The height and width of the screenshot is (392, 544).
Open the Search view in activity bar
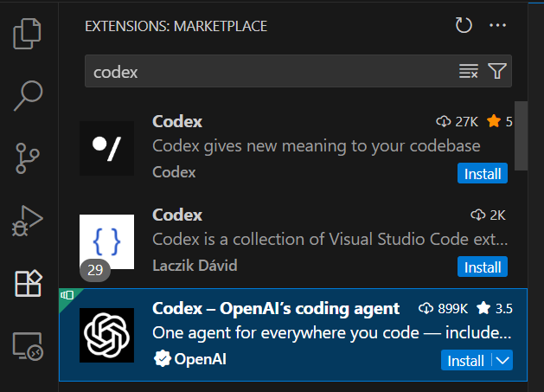[x=29, y=96]
